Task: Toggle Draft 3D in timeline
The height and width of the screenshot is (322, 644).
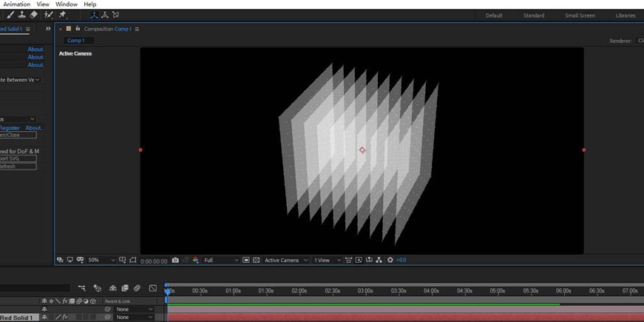Action: click(98, 288)
